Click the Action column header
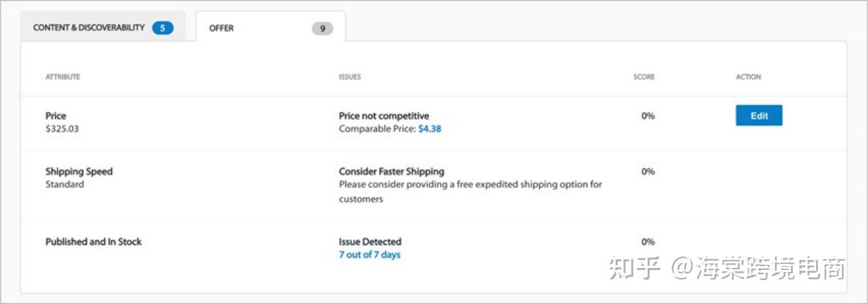The width and height of the screenshot is (868, 304). point(748,77)
